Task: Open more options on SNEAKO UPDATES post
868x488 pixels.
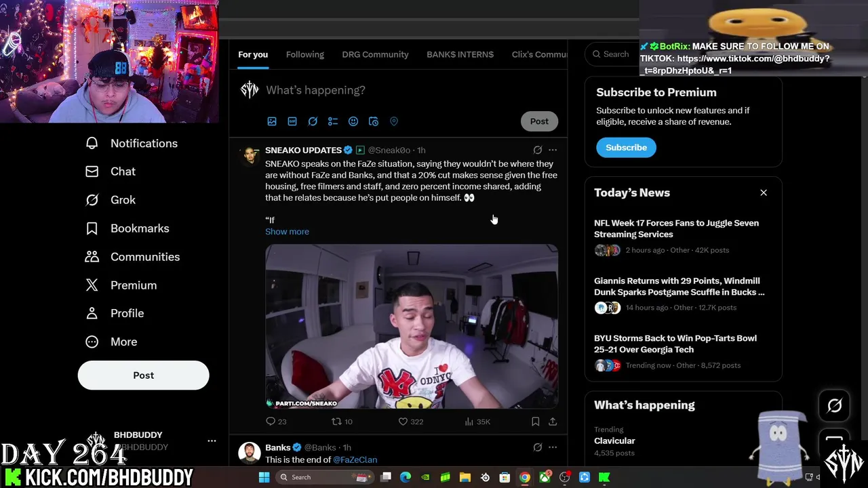Action: pyautogui.click(x=553, y=150)
